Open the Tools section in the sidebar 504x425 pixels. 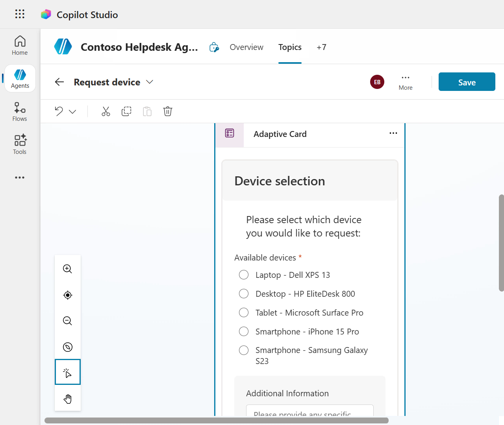tap(19, 144)
